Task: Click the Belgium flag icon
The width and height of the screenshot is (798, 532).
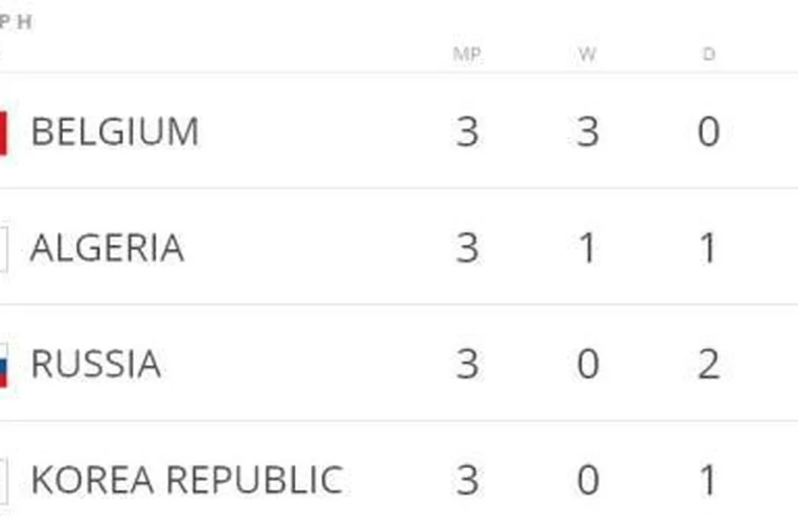Action: click(4, 132)
